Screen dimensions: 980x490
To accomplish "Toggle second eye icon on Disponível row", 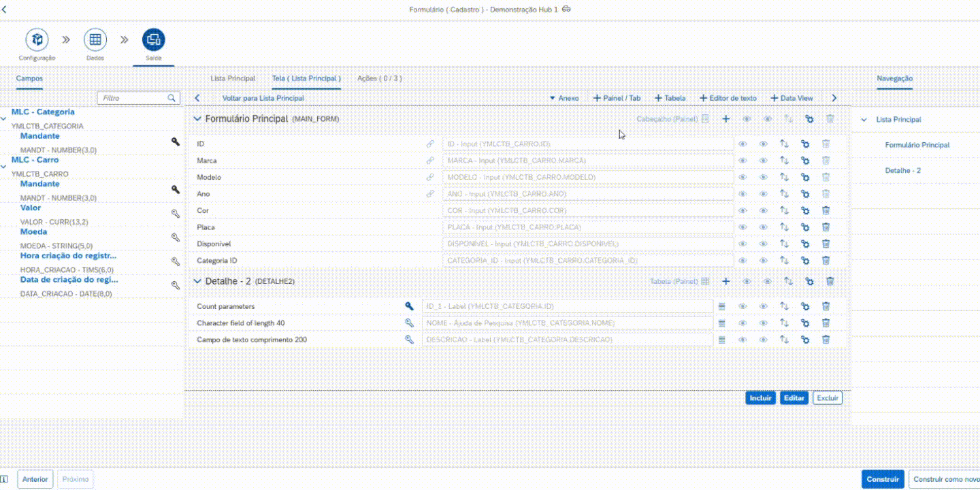I will tap(764, 244).
